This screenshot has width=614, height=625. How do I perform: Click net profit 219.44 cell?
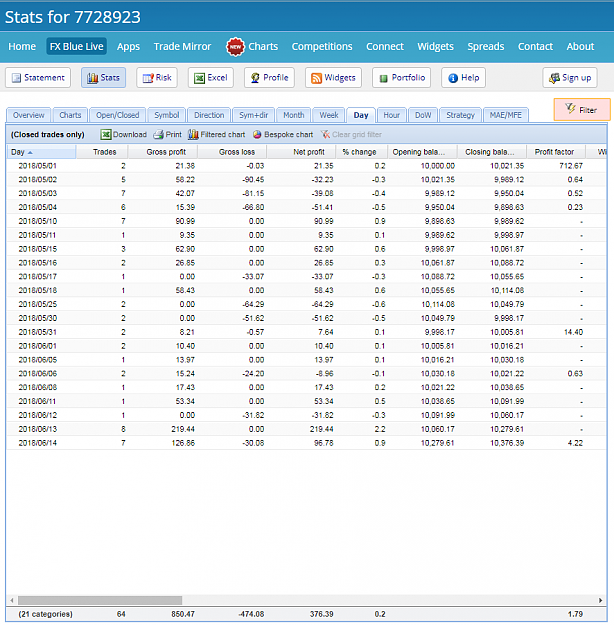pyautogui.click(x=321, y=429)
